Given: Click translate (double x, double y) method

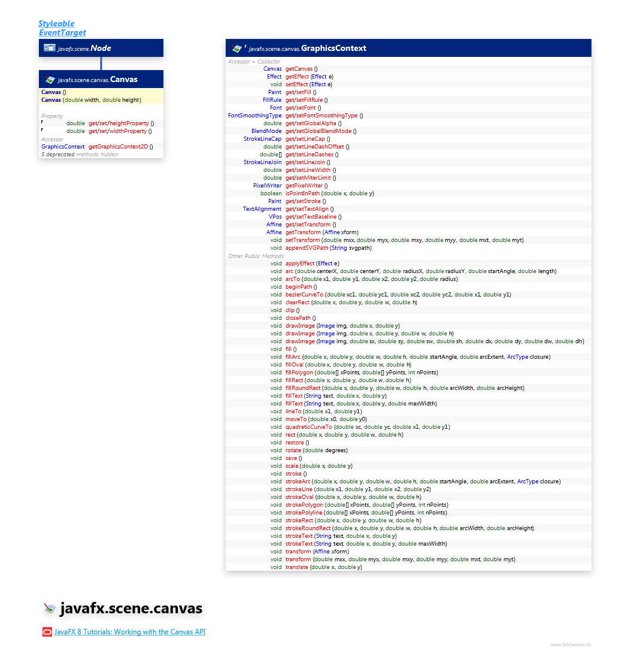Looking at the screenshot, I should [324, 567].
